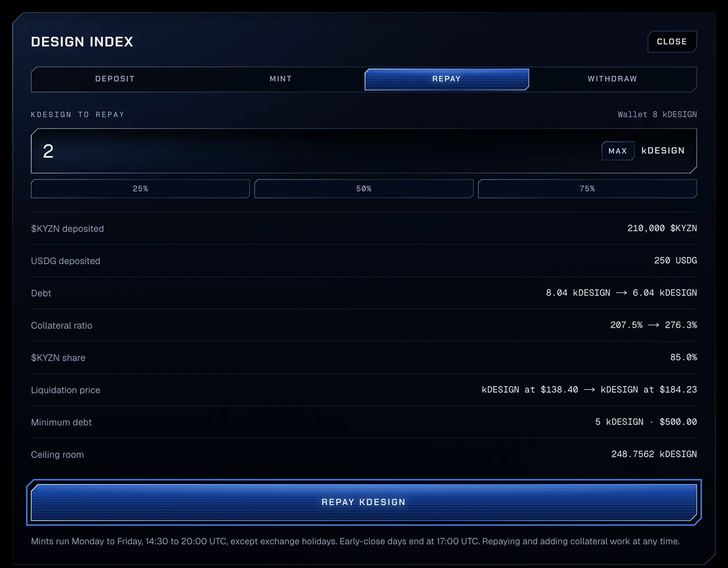Click the mint schedule note text
The height and width of the screenshot is (568, 728).
[x=355, y=541]
